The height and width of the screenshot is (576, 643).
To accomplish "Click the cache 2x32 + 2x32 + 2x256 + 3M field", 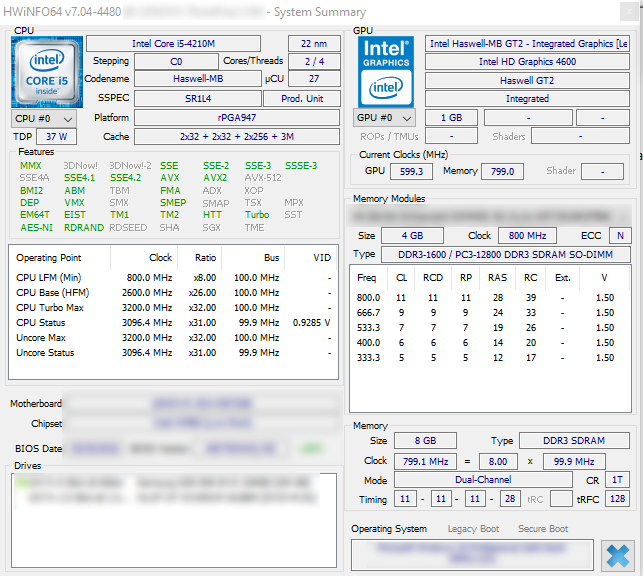I will click(237, 137).
